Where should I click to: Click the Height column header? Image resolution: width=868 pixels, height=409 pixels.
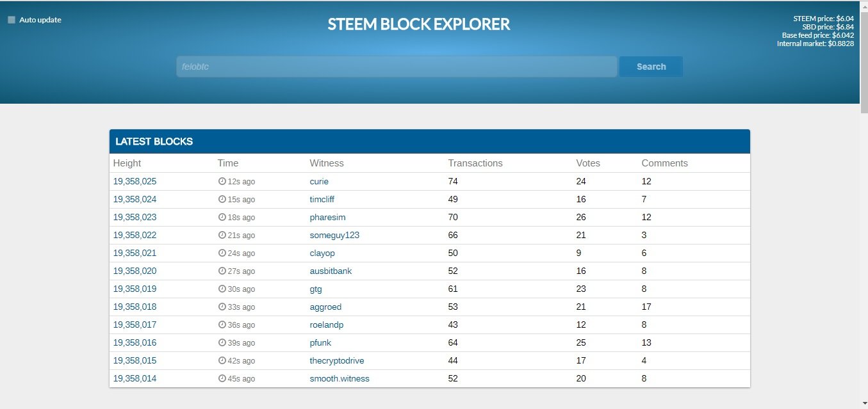tap(127, 163)
